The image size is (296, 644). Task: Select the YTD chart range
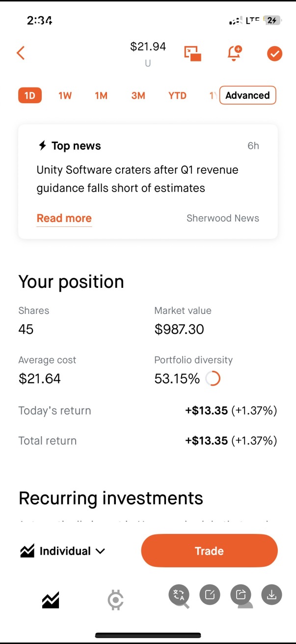(x=177, y=95)
